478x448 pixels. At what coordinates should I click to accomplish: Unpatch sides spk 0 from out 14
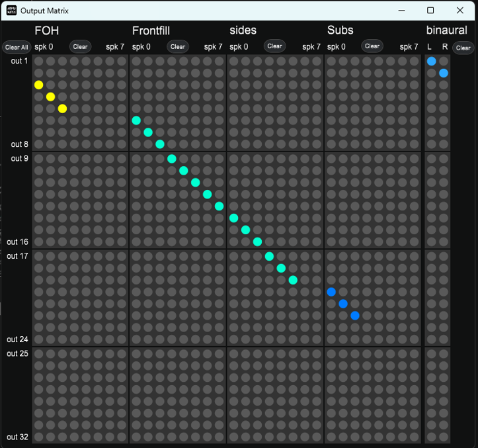click(234, 218)
